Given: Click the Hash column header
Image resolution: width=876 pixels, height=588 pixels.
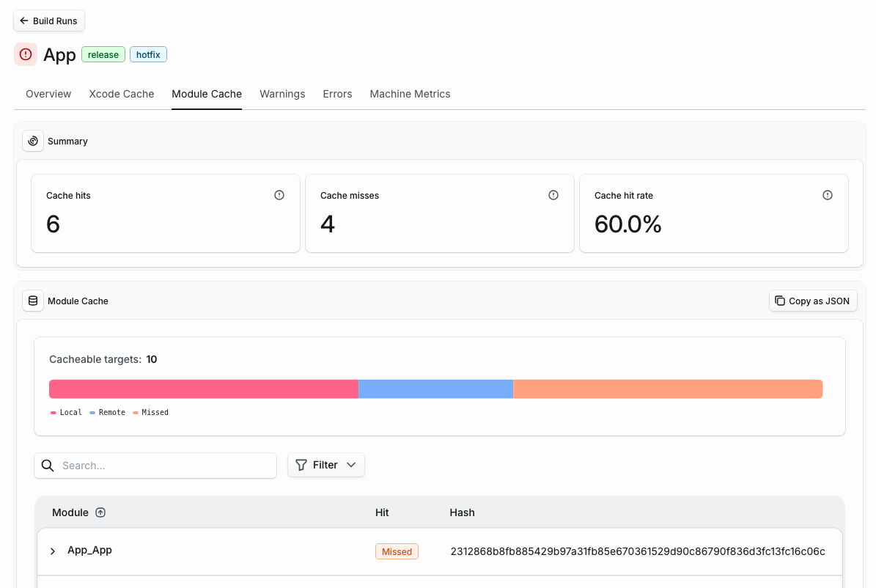Looking at the screenshot, I should (462, 512).
